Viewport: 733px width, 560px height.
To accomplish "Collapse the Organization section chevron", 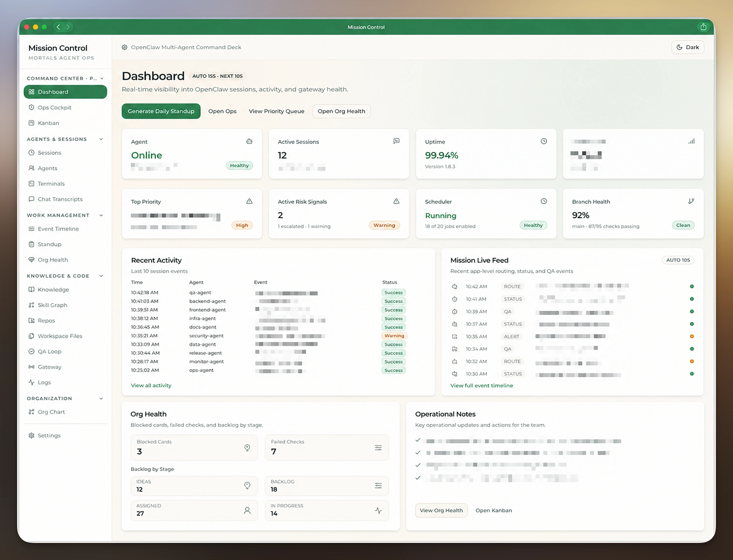I will click(x=101, y=399).
